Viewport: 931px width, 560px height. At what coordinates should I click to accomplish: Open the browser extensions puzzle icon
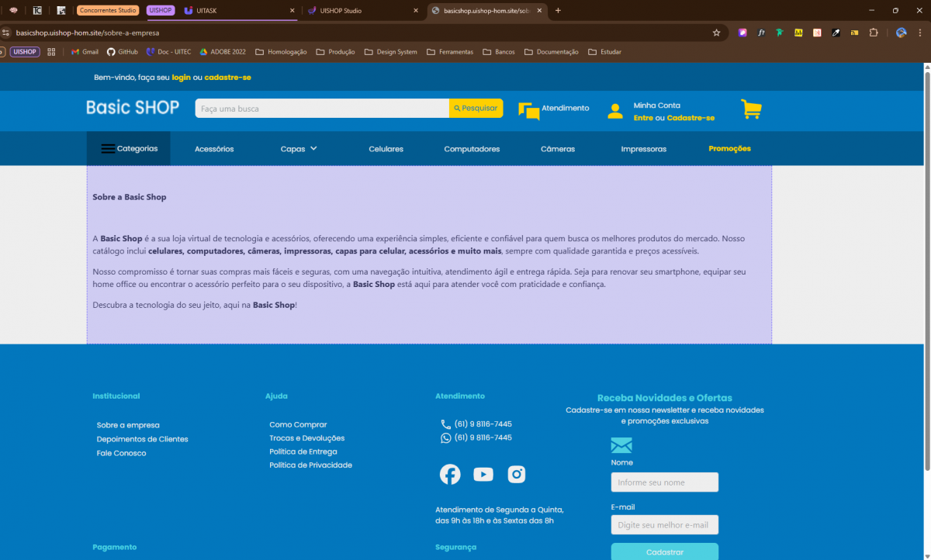[x=874, y=33]
